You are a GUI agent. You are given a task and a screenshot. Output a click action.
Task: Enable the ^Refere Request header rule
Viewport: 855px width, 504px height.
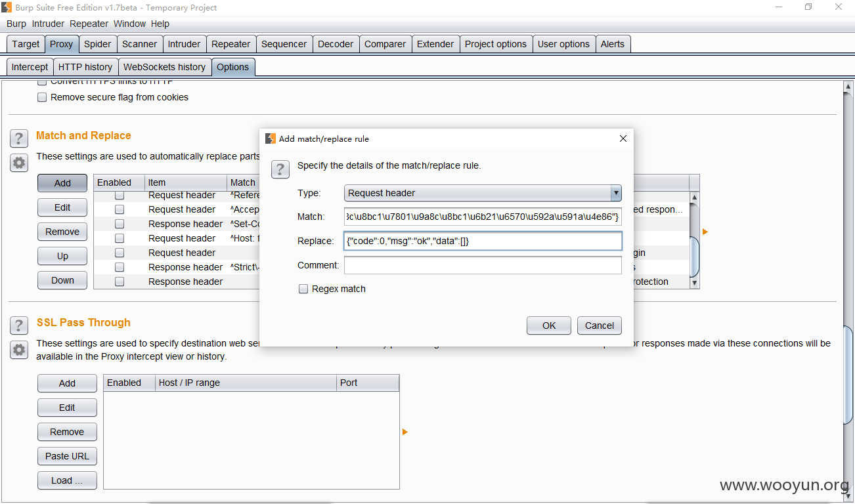click(120, 195)
